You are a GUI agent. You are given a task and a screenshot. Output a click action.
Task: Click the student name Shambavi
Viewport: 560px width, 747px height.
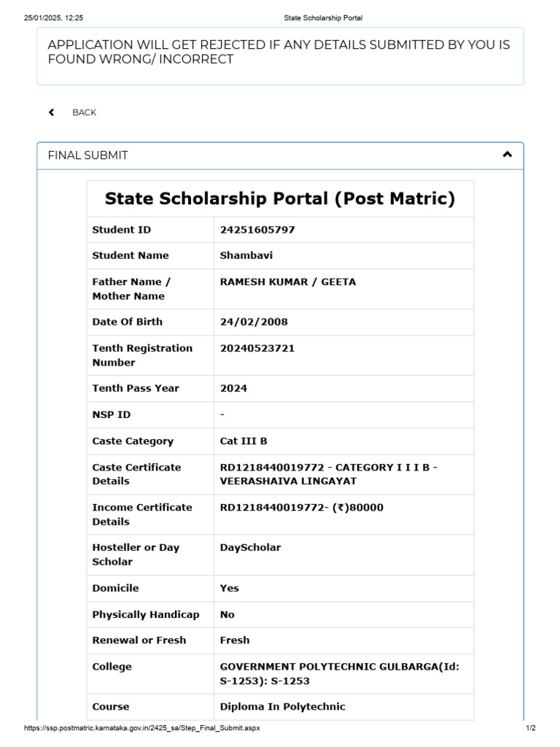[x=246, y=255]
